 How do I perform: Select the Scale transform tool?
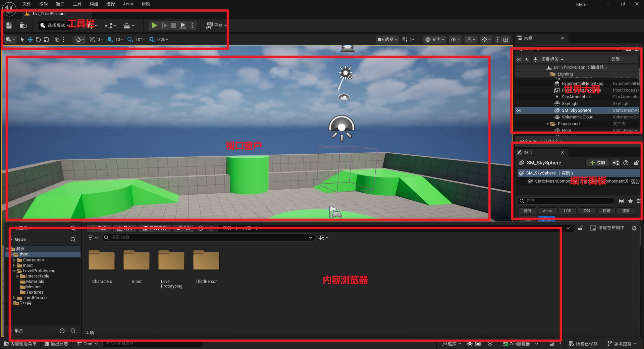click(x=46, y=40)
